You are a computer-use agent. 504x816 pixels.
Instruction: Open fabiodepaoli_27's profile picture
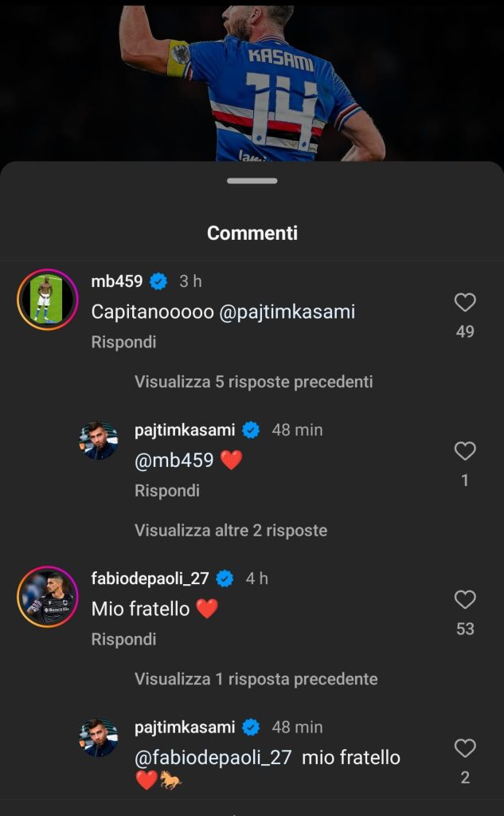tap(46, 597)
